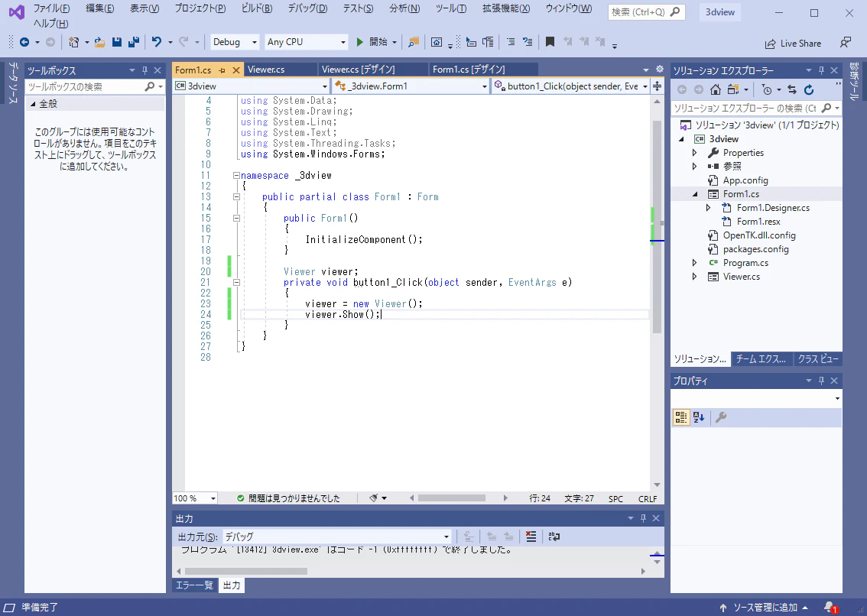Click ソース管理に追加 in the status bar
The width and height of the screenshot is (867, 616).
[x=765, y=608]
